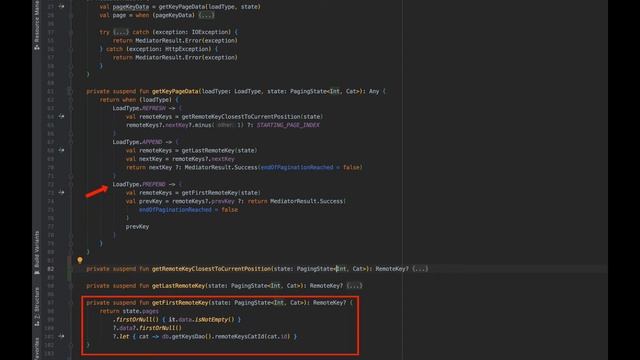
Task: Click getKeyPageData name in function declaration
Action: (x=175, y=91)
